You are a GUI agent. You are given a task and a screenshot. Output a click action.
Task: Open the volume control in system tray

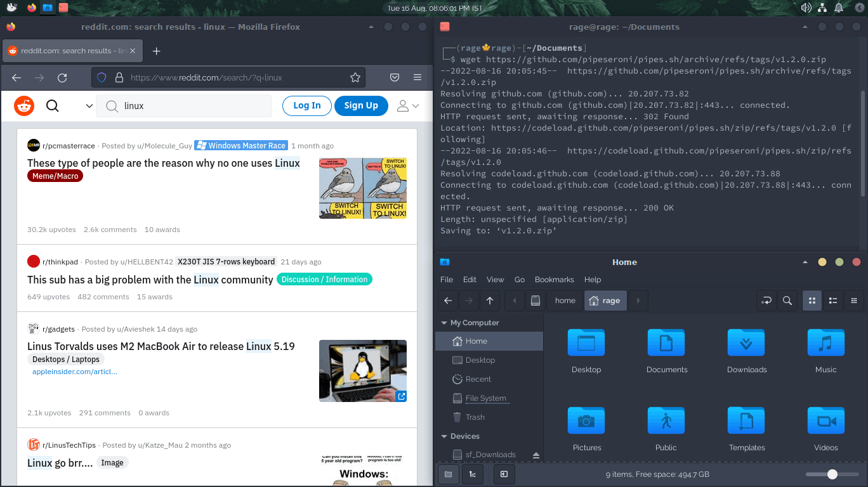(x=806, y=8)
